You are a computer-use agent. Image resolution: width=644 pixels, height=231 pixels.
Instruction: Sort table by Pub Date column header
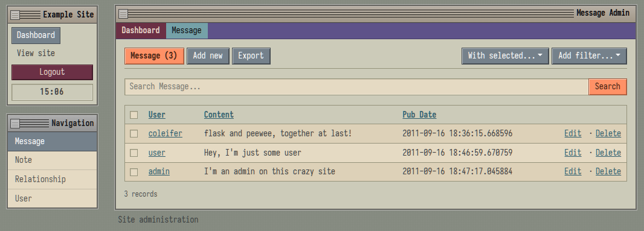419,115
